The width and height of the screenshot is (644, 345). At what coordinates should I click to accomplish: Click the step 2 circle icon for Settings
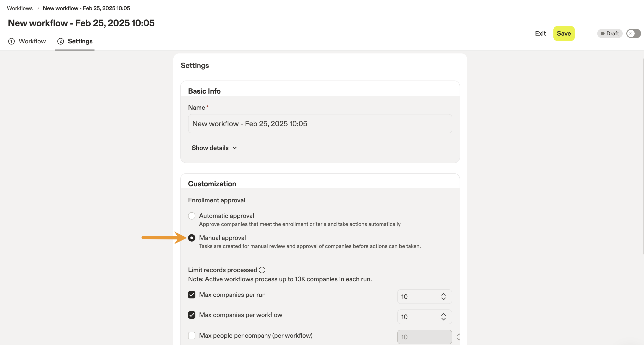click(61, 41)
